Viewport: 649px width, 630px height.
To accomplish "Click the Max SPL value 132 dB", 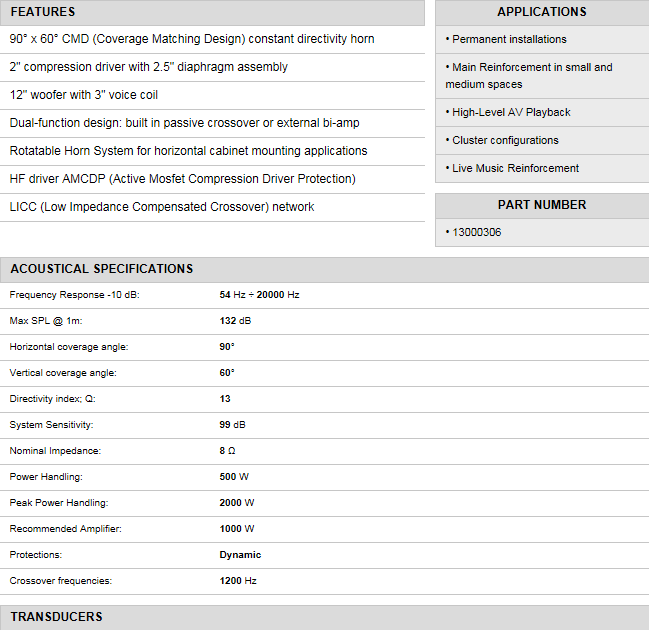I will 235,321.
